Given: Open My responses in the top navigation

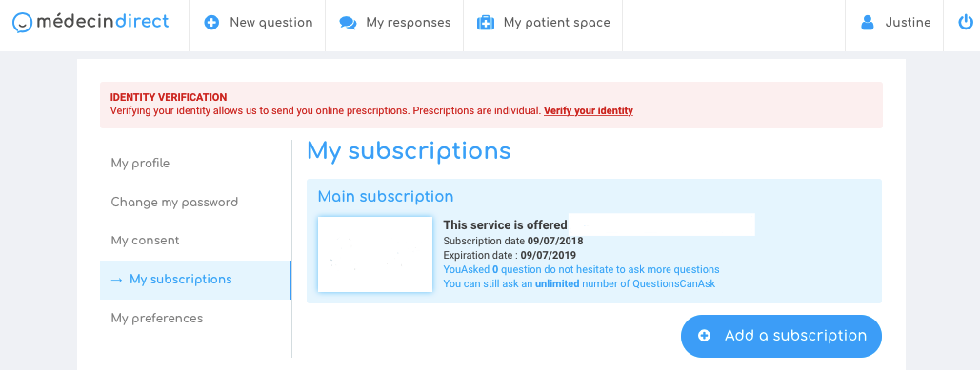Looking at the screenshot, I should [x=394, y=23].
